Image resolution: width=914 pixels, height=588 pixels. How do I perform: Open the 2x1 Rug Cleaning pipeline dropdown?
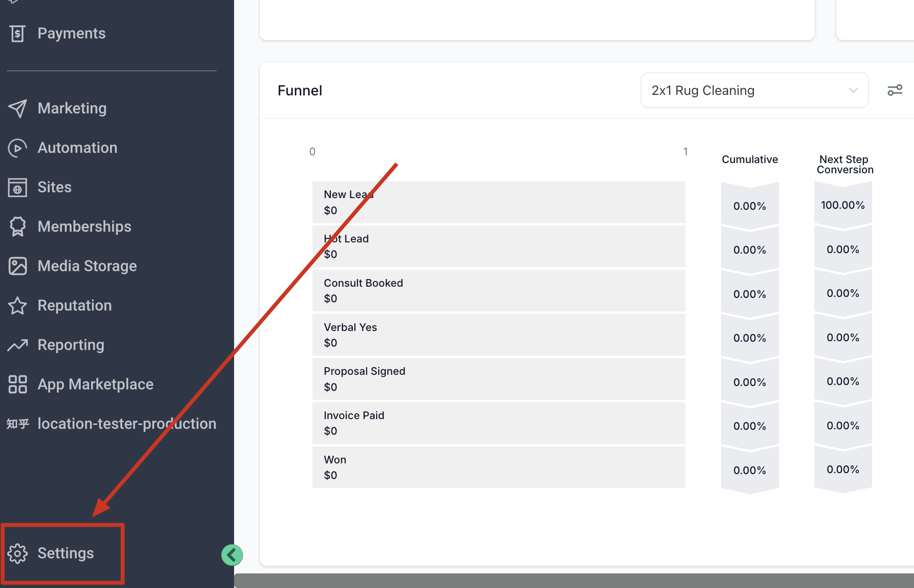tap(754, 90)
